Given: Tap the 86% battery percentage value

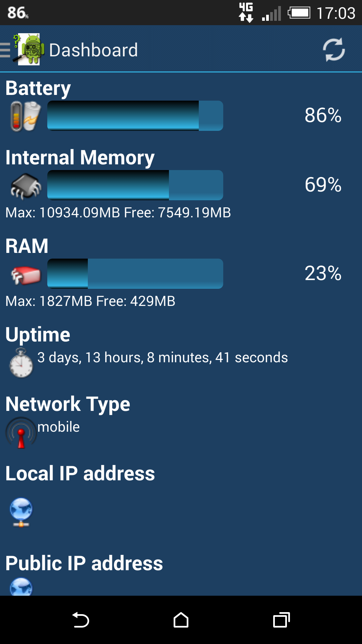Looking at the screenshot, I should pos(323,115).
